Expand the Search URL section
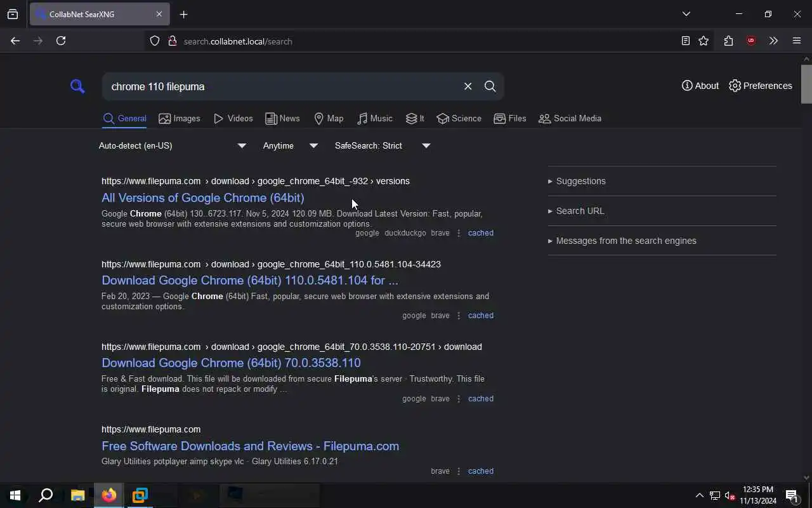 [576, 211]
